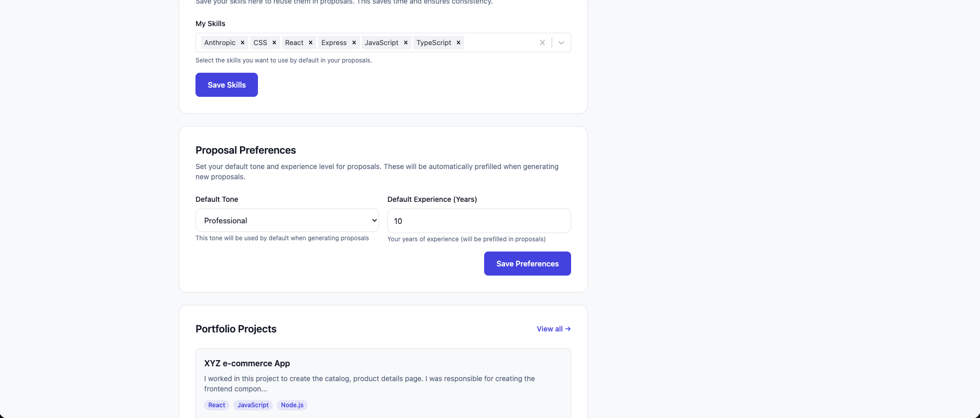Remove the React skill tag
980x418 pixels.
311,43
